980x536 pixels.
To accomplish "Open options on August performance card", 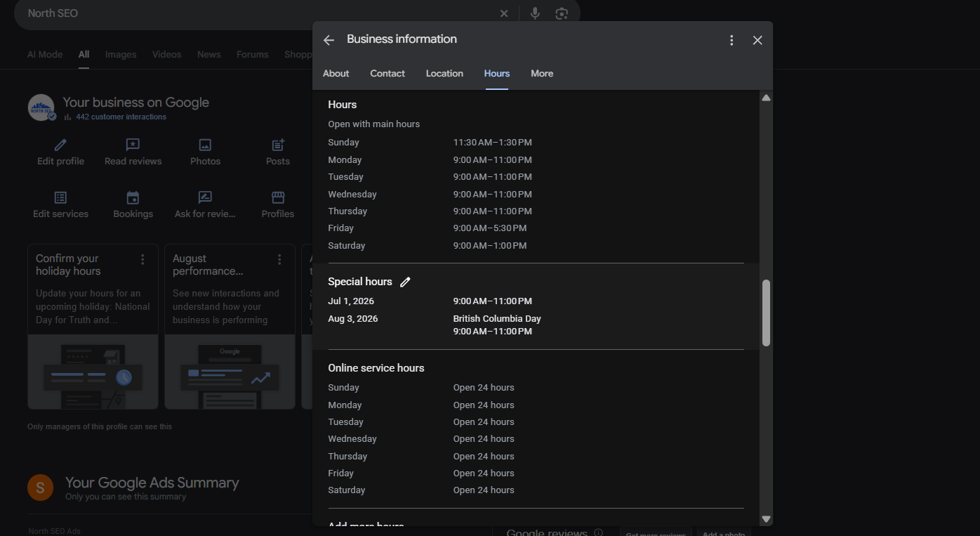I will [x=279, y=259].
